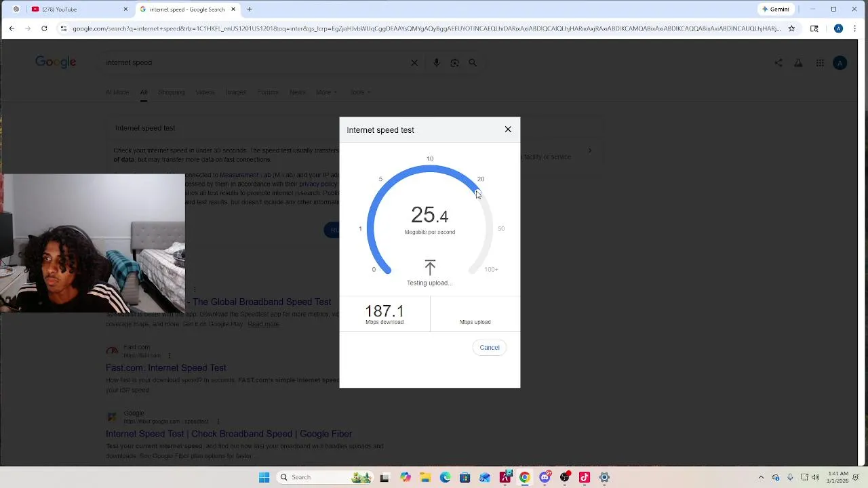Viewport: 868px width, 488px height.
Task: Select the Forums results tab
Action: (268, 92)
